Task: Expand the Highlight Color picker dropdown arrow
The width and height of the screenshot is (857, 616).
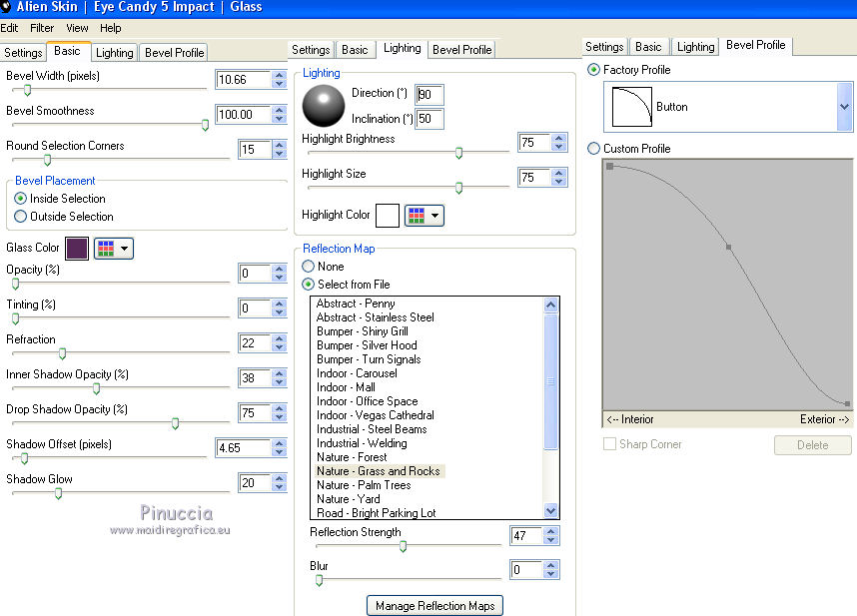Action: (x=435, y=216)
